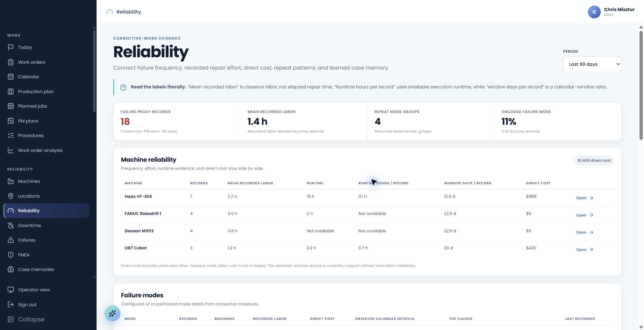Click the Top causes column header
This screenshot has height=330, width=644.
click(x=461, y=319)
